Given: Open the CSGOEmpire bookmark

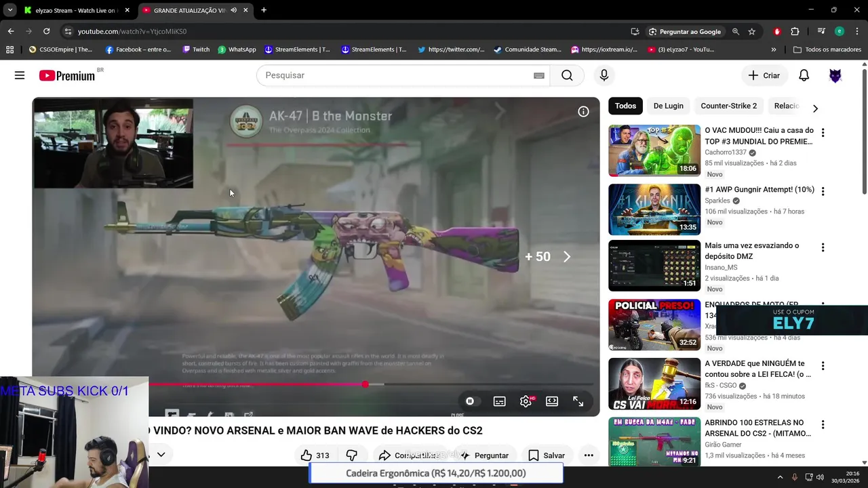Looking at the screenshot, I should tap(60, 49).
